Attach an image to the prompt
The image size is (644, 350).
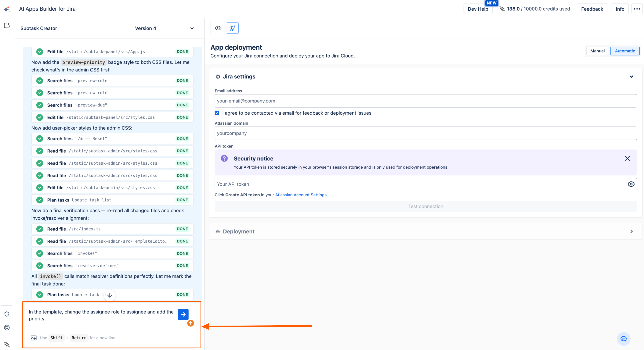tap(34, 338)
